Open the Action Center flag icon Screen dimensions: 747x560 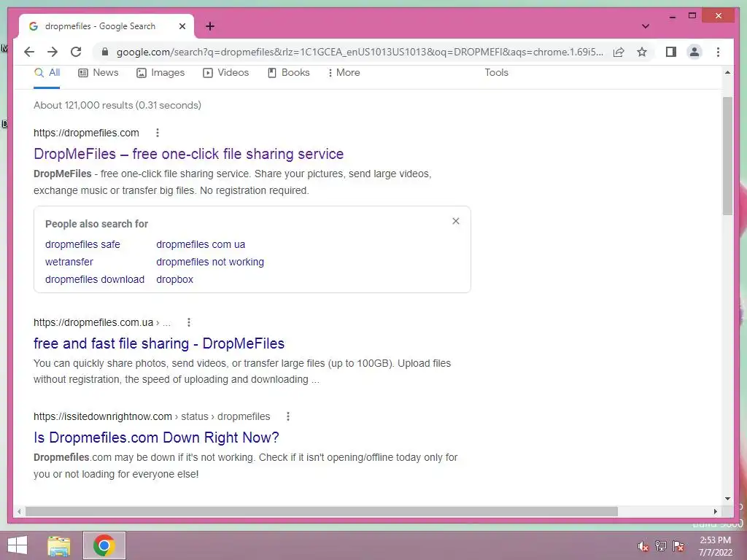tap(678, 546)
